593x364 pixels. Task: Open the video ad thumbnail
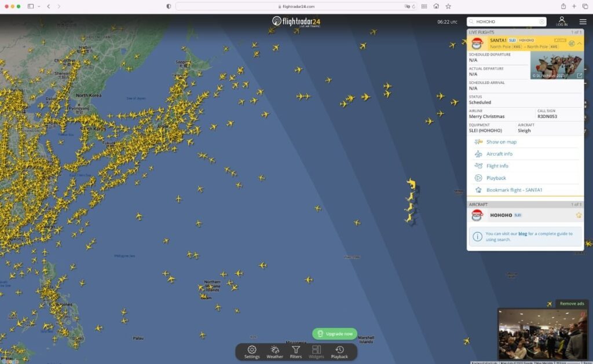coord(542,334)
